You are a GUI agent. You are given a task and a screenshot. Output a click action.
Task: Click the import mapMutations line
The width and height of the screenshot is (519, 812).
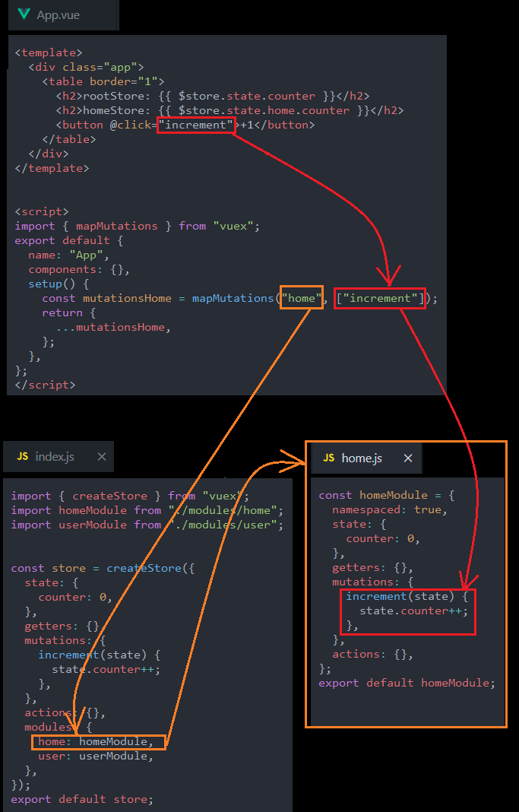pyautogui.click(x=137, y=226)
